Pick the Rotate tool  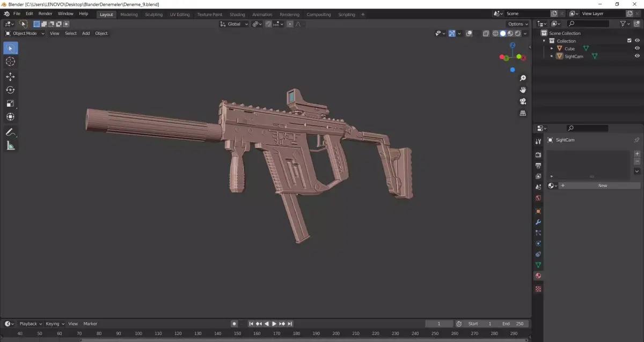point(11,90)
